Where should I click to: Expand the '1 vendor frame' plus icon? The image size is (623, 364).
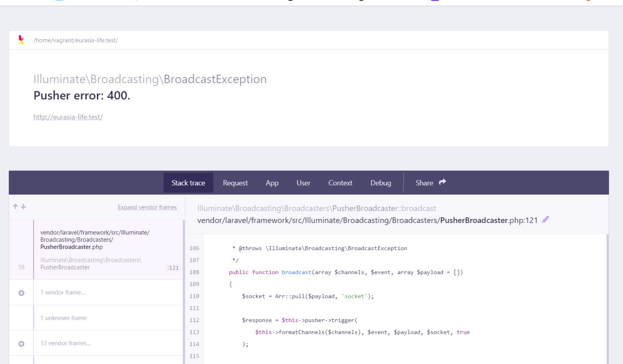21,293
